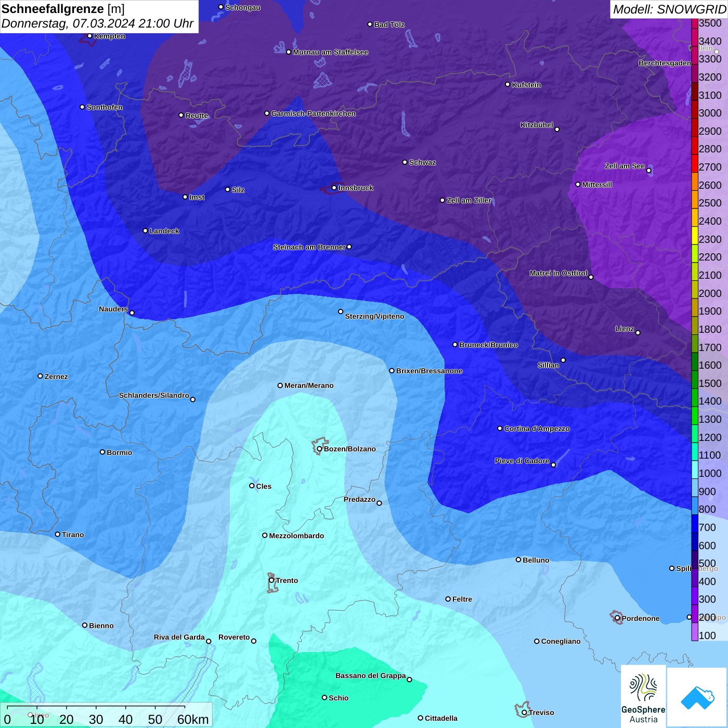Select the Bozen/Bolzano city marker

point(319,449)
